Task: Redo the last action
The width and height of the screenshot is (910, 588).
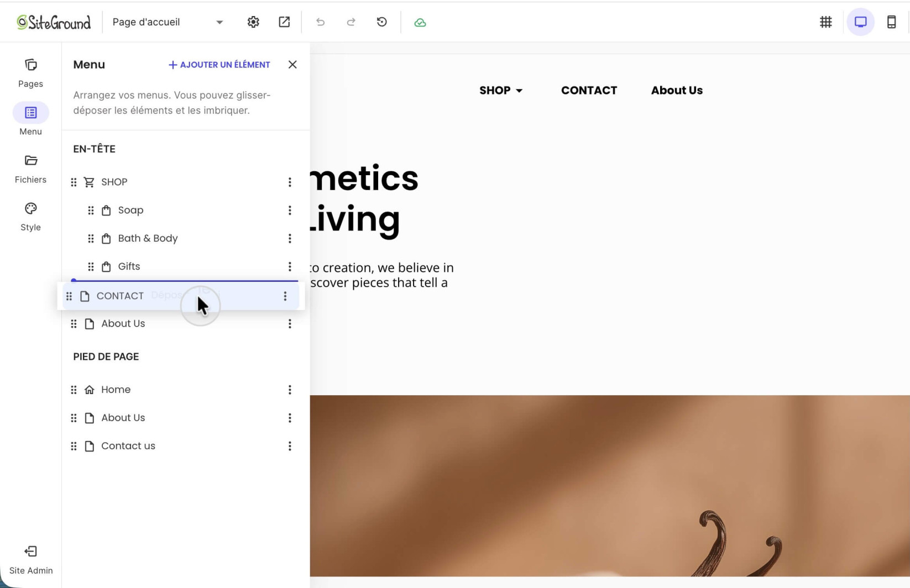Action: [351, 22]
